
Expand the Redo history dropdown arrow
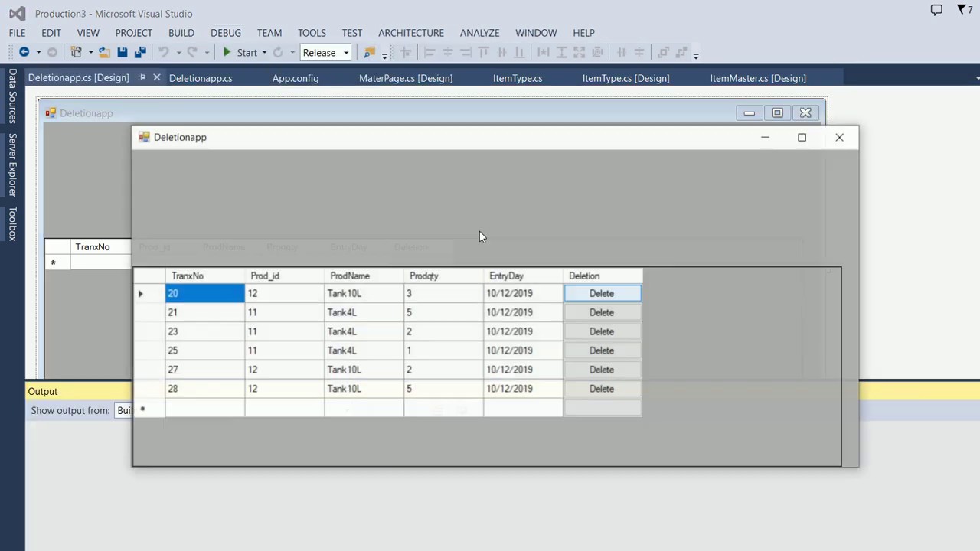(207, 53)
